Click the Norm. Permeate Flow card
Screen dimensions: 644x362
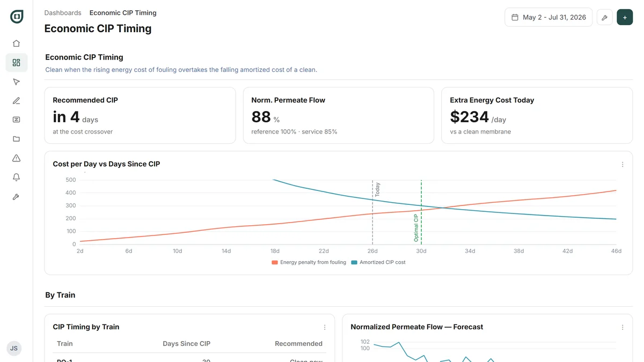point(339,115)
